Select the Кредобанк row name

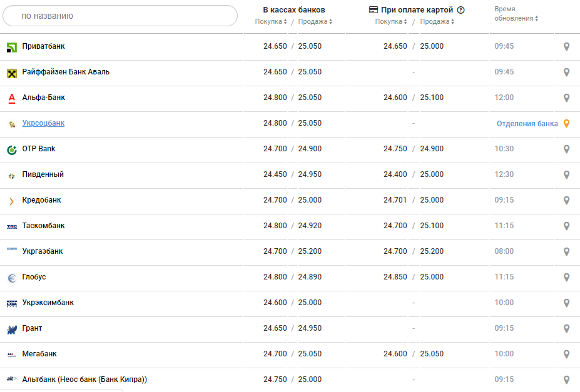[x=41, y=200]
